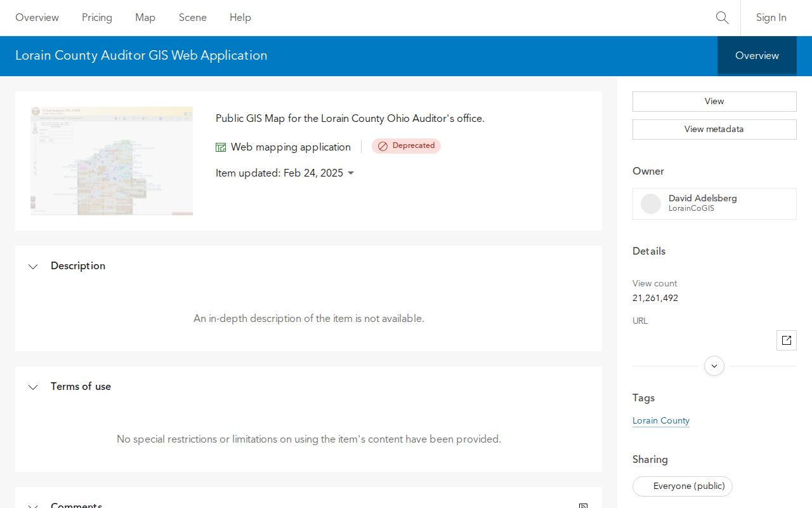Collapse the Terms of use section
Viewport: 812px width, 508px height.
33,387
